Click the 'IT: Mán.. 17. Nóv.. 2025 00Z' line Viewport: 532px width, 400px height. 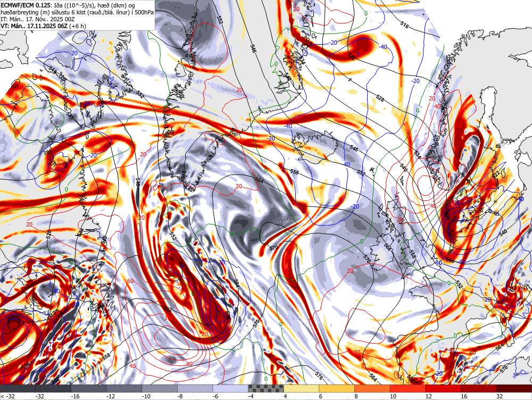(x=38, y=19)
